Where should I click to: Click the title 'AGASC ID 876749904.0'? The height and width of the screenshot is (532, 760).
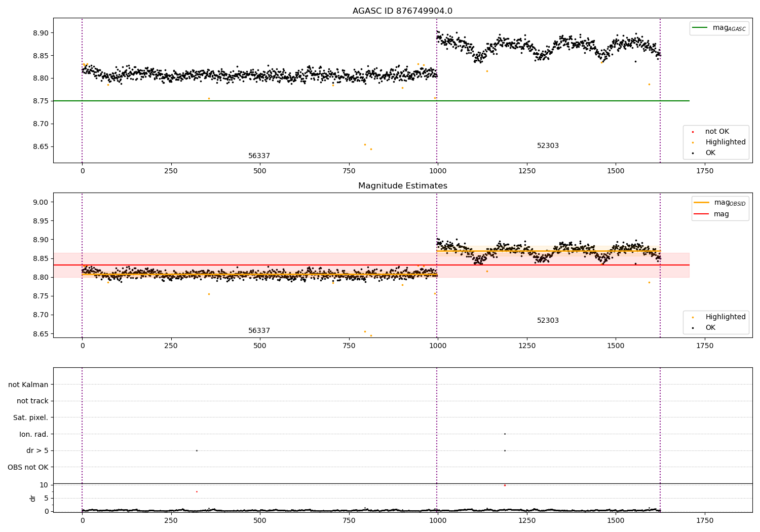(x=402, y=11)
